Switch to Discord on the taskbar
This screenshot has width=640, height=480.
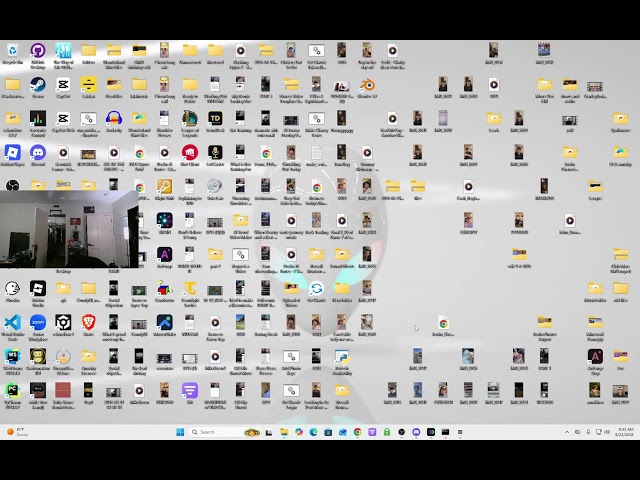(x=416, y=432)
